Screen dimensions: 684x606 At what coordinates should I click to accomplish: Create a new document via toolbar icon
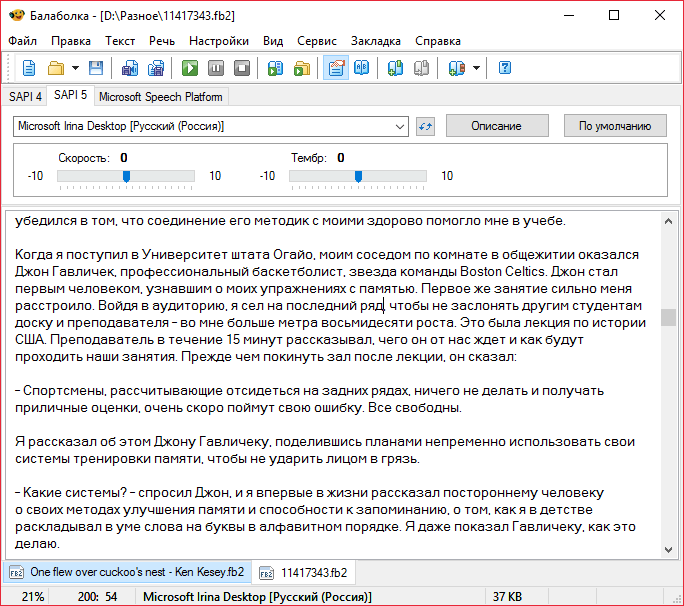(x=29, y=68)
